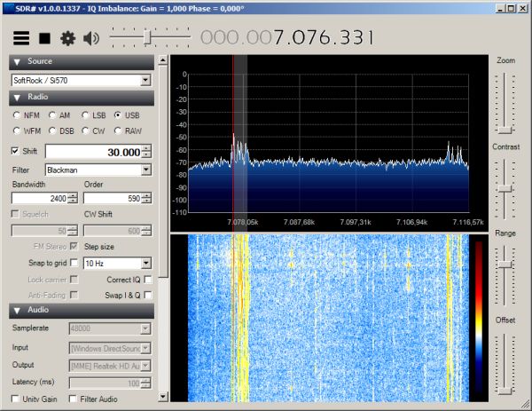Click the Bandwidth value field
Image resolution: width=532 pixels, height=411 pixels.
tap(38, 198)
